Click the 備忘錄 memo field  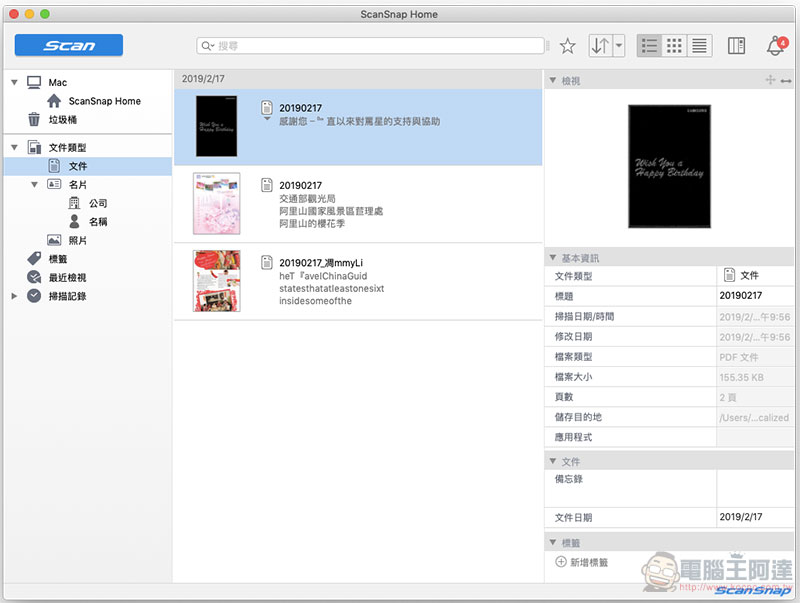point(755,488)
